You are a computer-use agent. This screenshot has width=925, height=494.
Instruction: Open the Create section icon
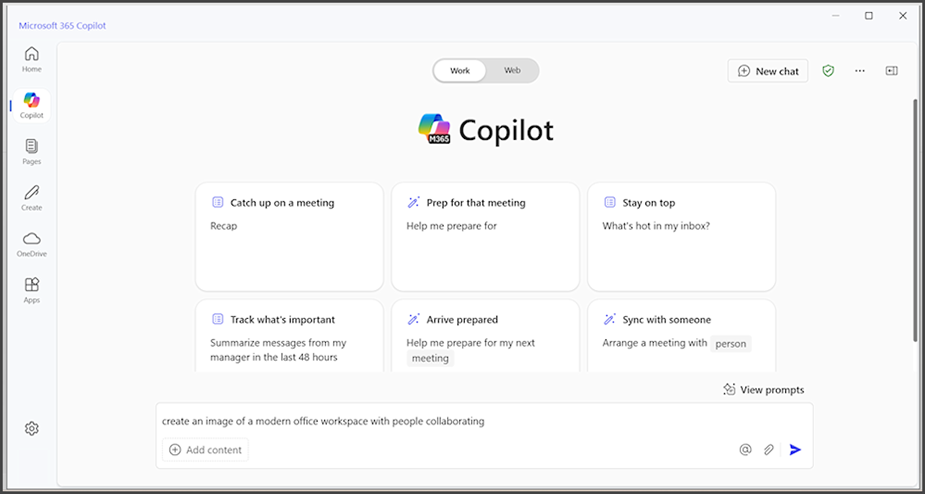(32, 198)
